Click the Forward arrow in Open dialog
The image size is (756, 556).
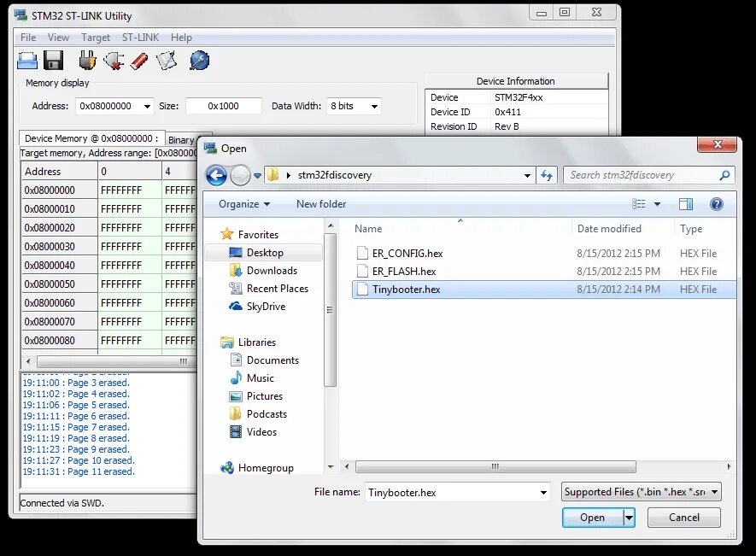(240, 176)
